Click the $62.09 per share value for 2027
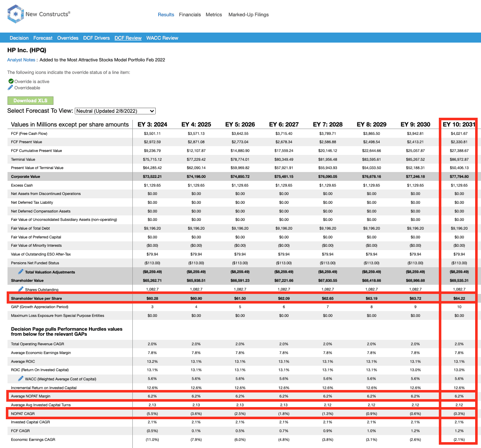481x448 pixels. point(284,298)
